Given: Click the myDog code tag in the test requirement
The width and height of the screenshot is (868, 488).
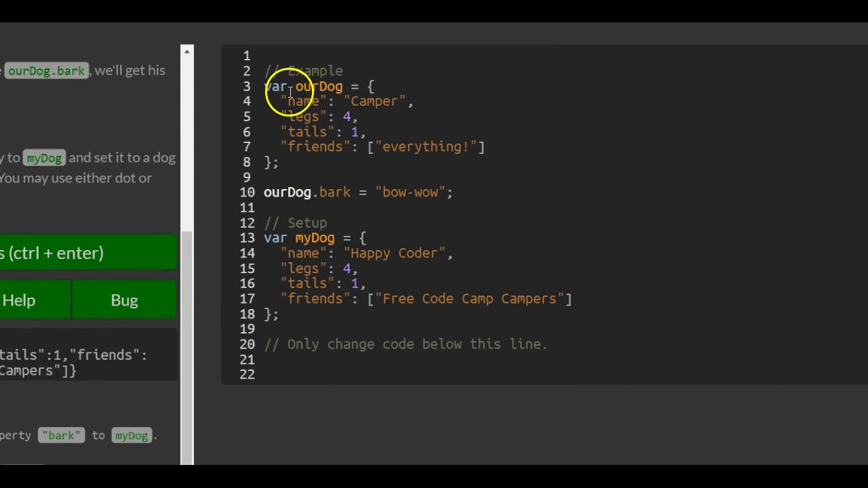Looking at the screenshot, I should tap(132, 435).
